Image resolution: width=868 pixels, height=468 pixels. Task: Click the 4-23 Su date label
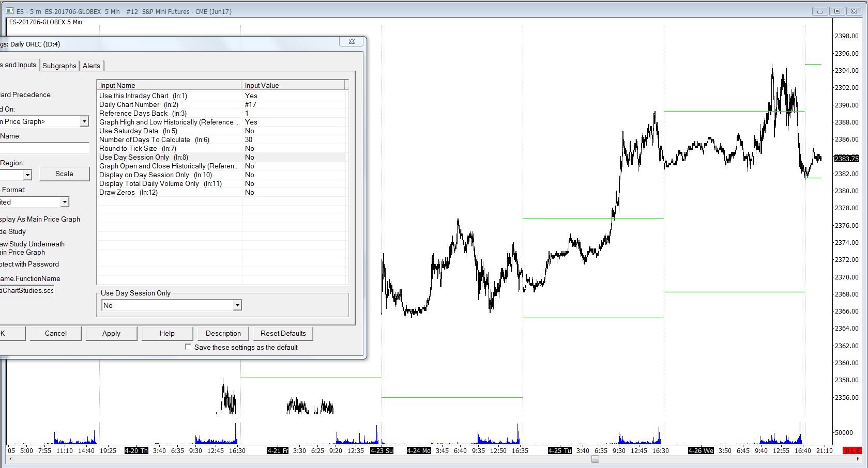(382, 450)
